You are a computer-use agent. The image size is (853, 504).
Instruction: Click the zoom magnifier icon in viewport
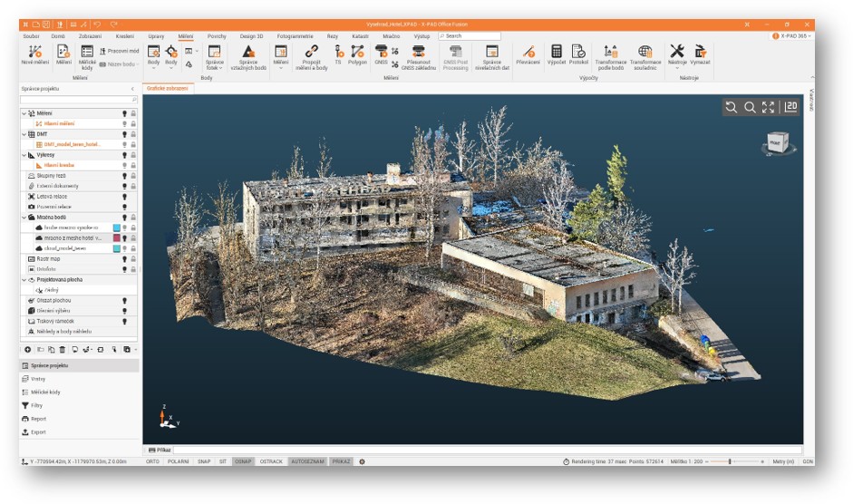click(750, 107)
